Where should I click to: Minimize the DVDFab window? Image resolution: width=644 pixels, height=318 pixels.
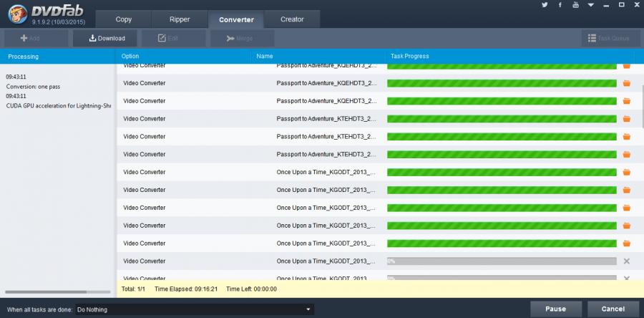click(x=606, y=5)
